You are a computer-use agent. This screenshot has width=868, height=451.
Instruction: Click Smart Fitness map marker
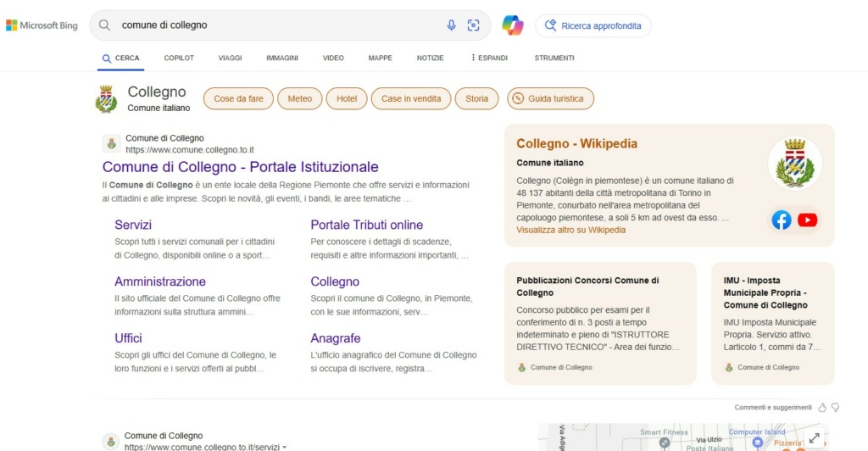click(665, 443)
